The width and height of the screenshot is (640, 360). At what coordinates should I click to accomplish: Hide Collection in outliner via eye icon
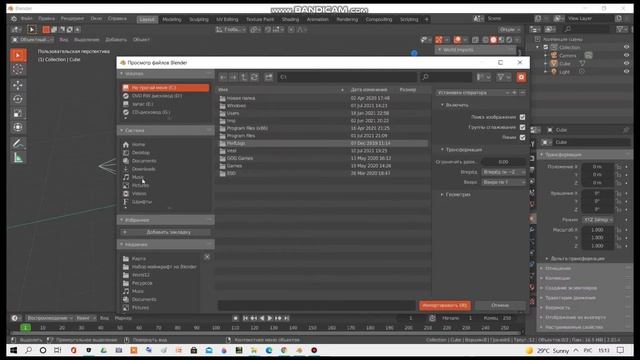pyautogui.click(x=626, y=47)
